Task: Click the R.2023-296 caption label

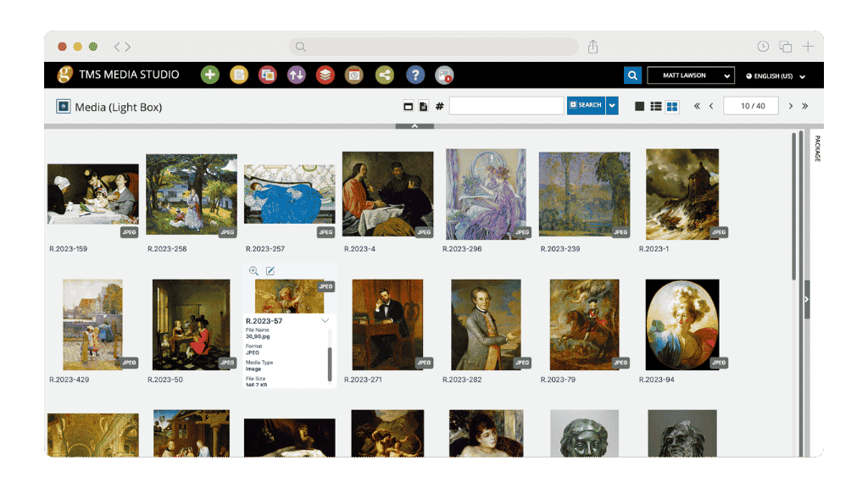Action: coord(462,249)
